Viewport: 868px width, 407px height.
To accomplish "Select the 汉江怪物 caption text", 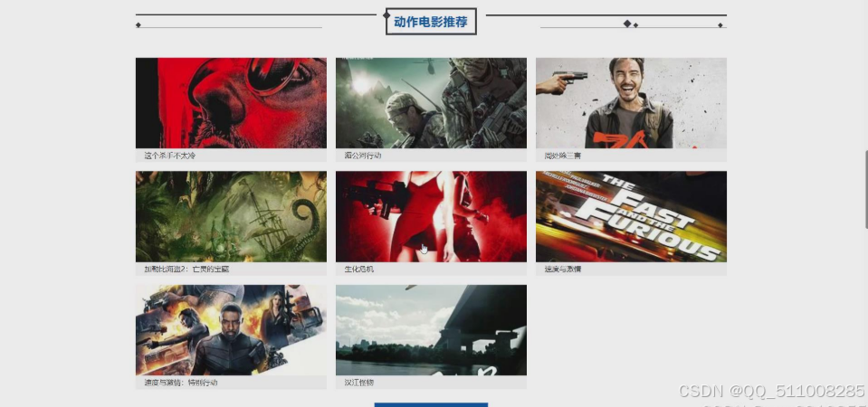I will [359, 383].
